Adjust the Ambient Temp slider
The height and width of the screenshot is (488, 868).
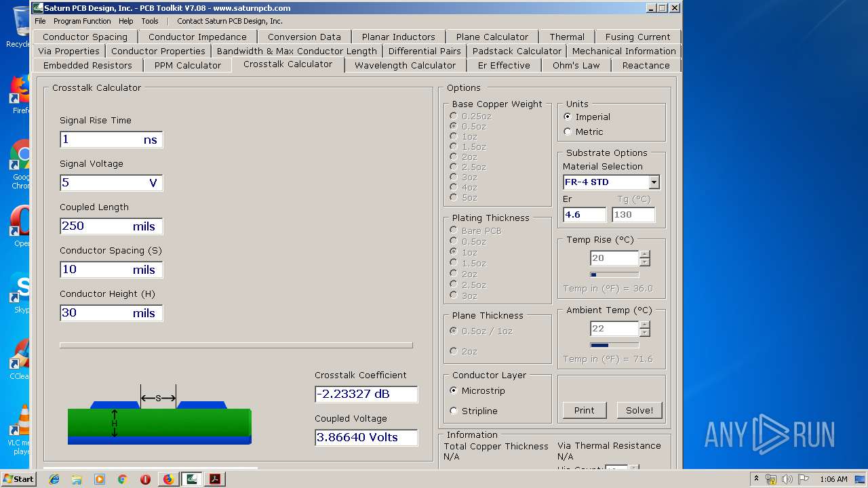point(614,345)
